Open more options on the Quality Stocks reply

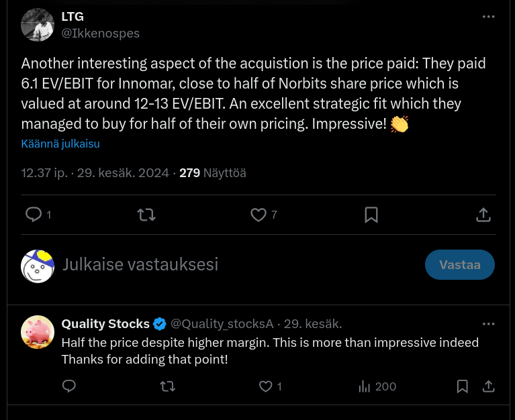point(489,323)
